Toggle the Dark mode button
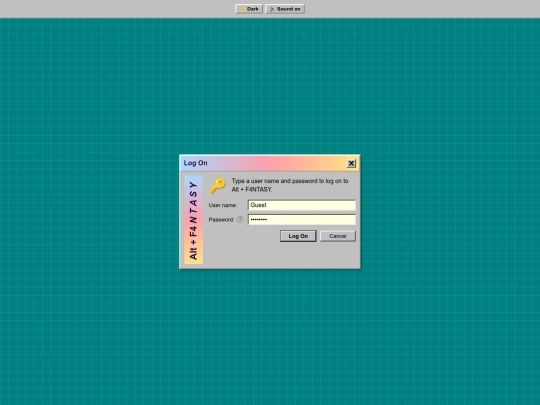The height and width of the screenshot is (405, 540). pos(249,9)
